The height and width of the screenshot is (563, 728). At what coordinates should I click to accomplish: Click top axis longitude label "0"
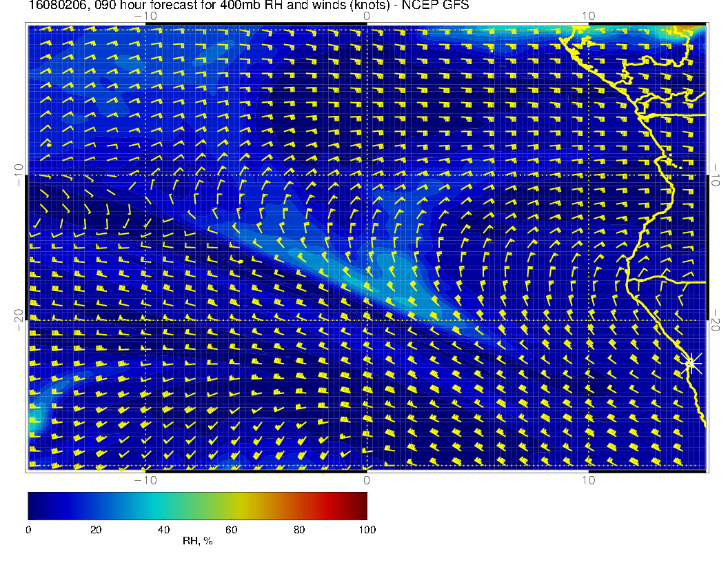pos(367,17)
